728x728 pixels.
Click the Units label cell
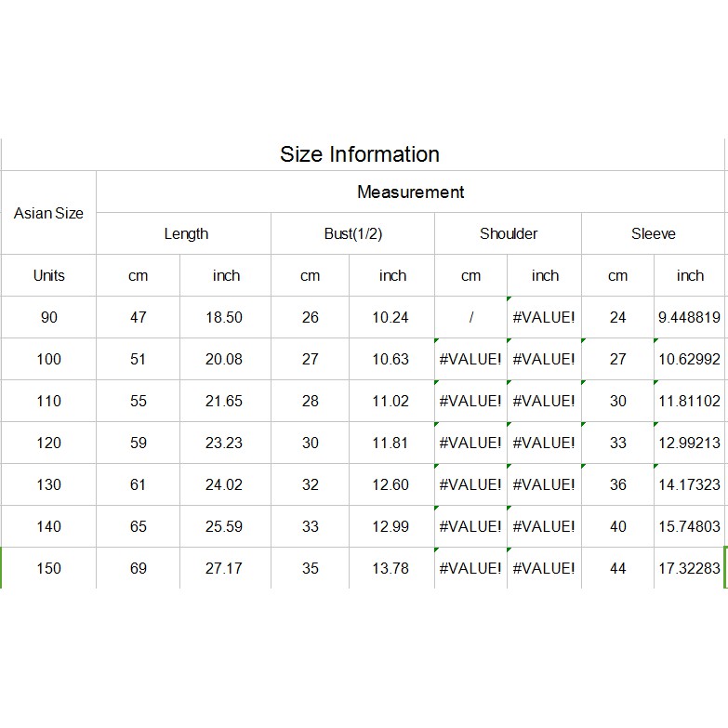coord(48,275)
